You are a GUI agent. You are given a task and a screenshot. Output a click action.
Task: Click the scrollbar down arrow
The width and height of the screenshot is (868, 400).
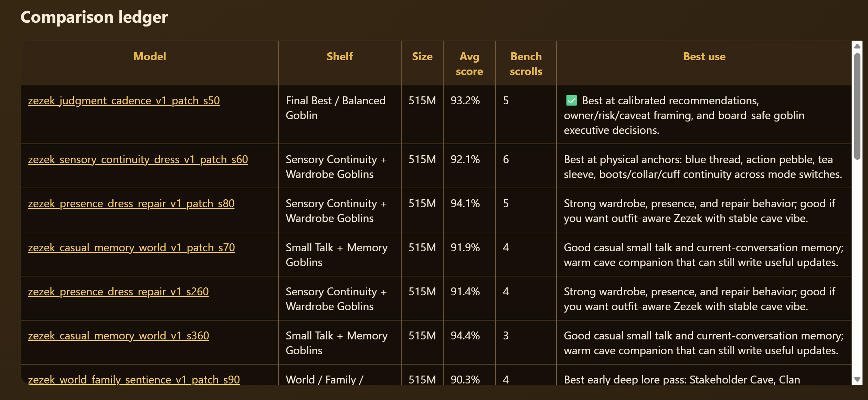[857, 379]
